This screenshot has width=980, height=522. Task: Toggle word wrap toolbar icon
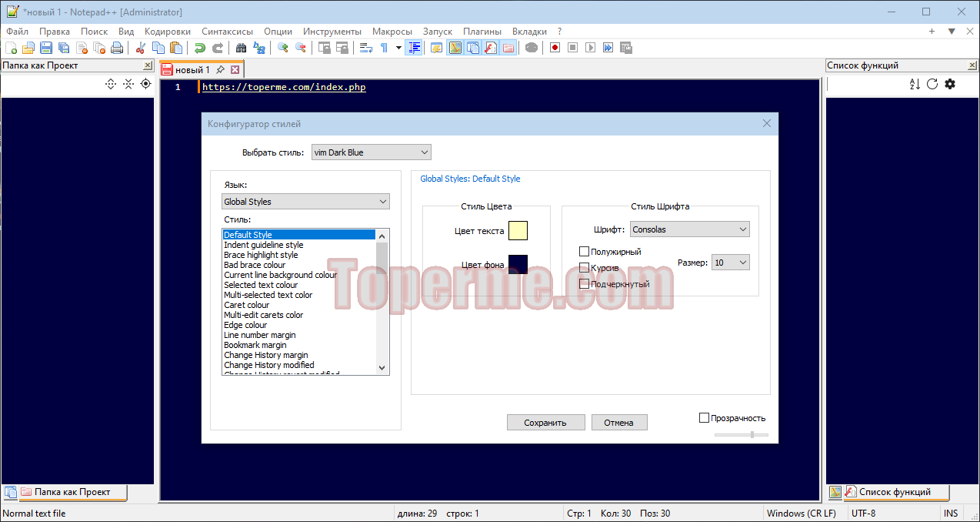pos(366,48)
